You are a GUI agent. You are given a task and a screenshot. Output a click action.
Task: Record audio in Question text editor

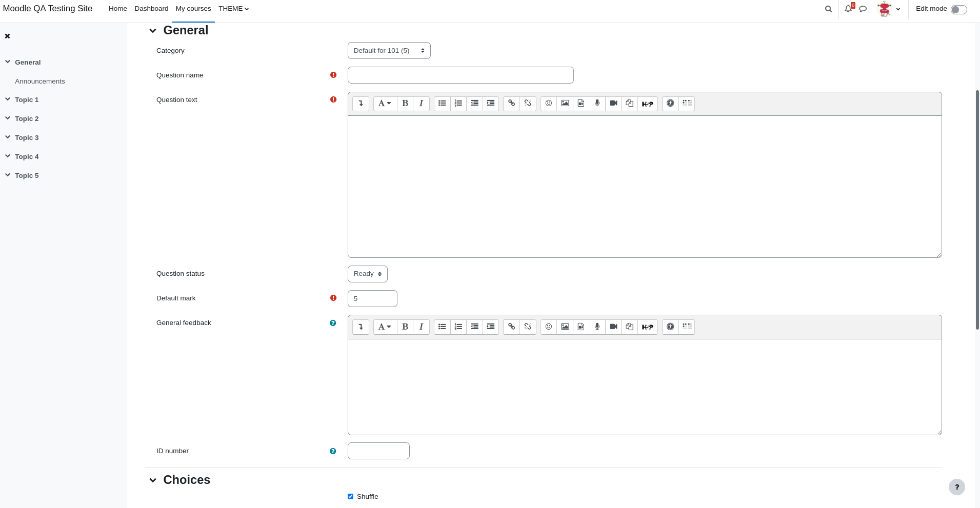[597, 104]
